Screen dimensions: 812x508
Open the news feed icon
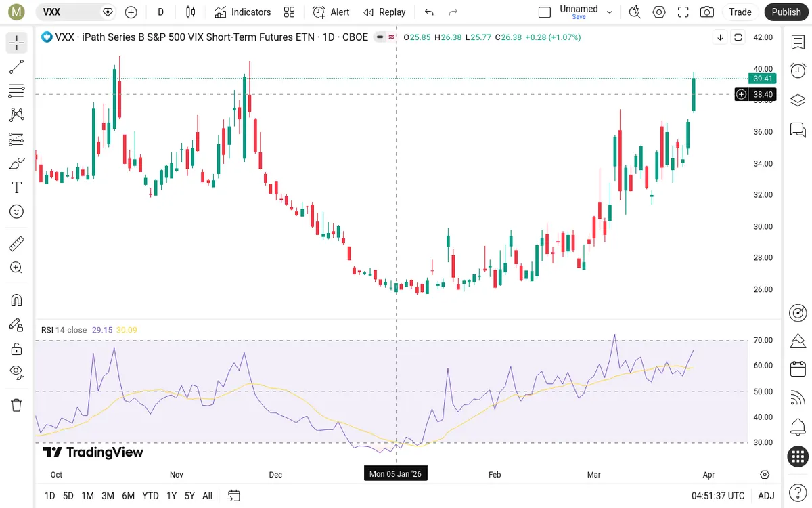pos(798,398)
